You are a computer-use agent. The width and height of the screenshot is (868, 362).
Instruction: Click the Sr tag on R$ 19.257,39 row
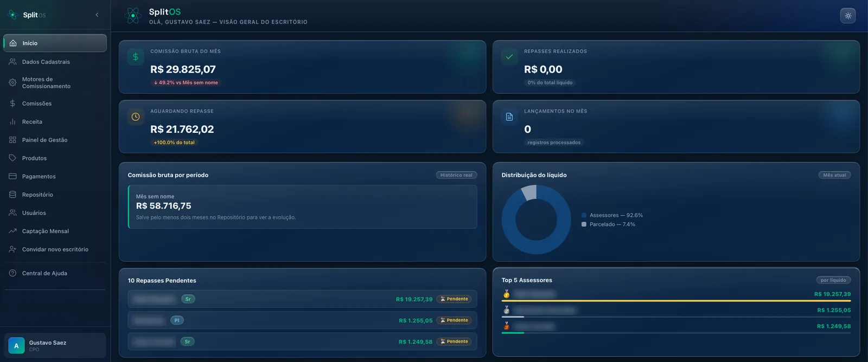(x=188, y=299)
